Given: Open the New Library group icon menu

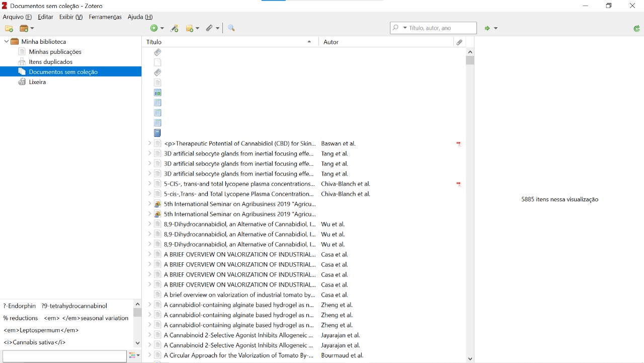Looking at the screenshot, I should 27,29.
